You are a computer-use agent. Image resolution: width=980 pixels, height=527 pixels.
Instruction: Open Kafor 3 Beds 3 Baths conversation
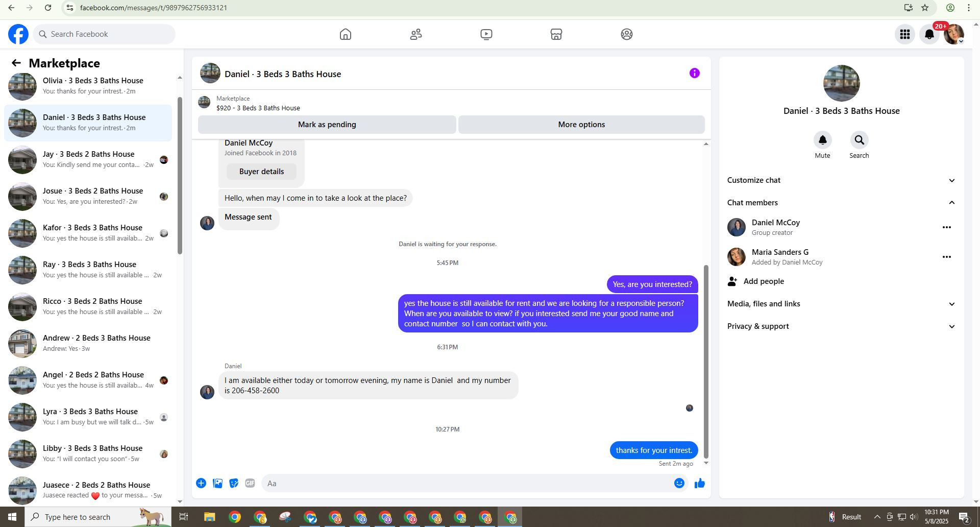pyautogui.click(x=88, y=233)
